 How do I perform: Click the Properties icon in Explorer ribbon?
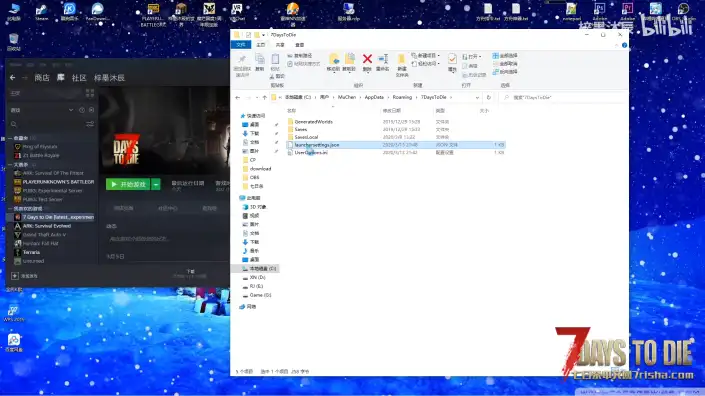452,59
